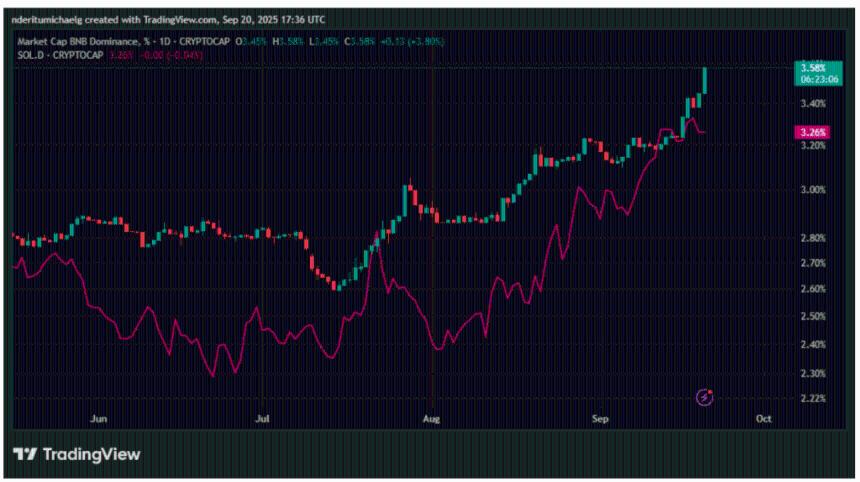Image resolution: width=860 pixels, height=482 pixels.
Task: Click the latest green candle at chart top
Action: point(706,80)
